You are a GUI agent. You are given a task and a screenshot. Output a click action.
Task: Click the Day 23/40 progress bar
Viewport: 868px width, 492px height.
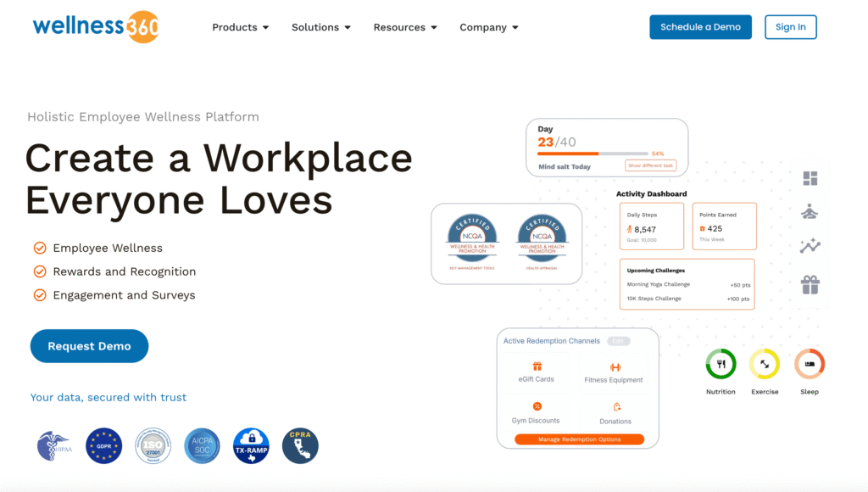click(x=593, y=154)
